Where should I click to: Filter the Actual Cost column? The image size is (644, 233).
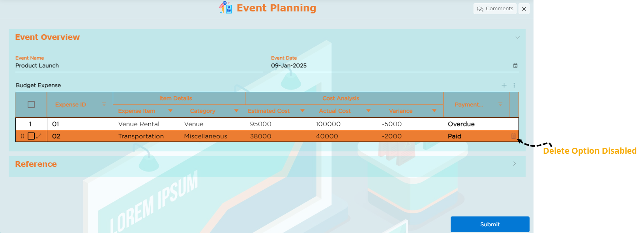pos(368,111)
